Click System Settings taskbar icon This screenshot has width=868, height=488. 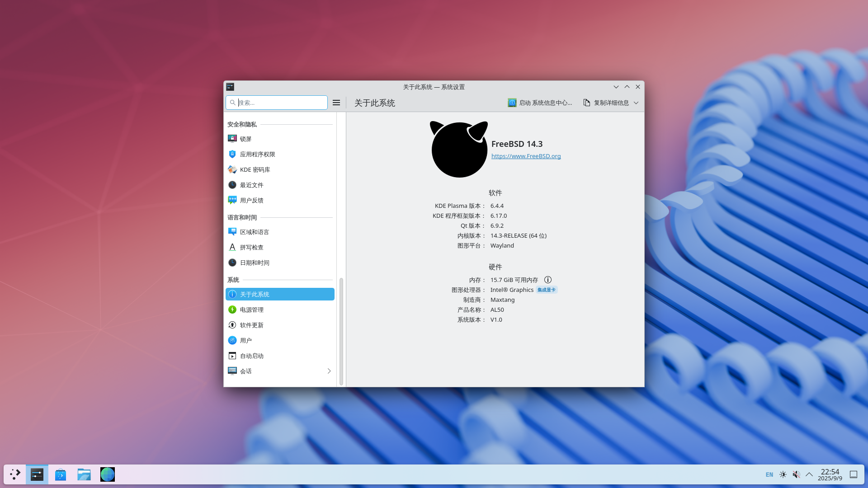pos(37,474)
